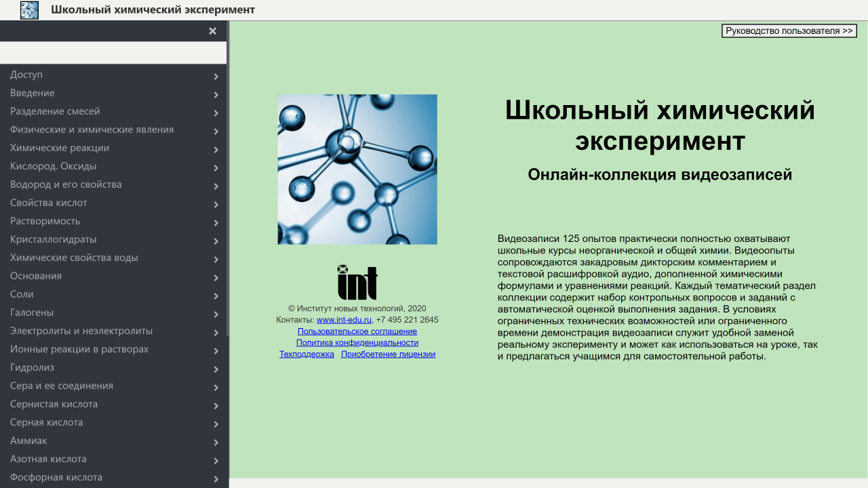Expand the Галогены chevron arrow
The height and width of the screenshot is (488, 868).
click(x=216, y=314)
